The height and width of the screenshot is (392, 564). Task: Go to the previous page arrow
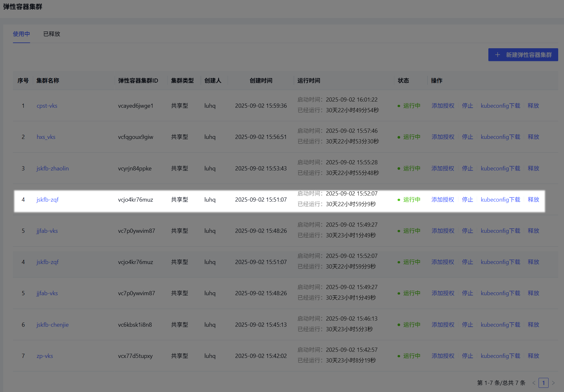[x=534, y=383]
